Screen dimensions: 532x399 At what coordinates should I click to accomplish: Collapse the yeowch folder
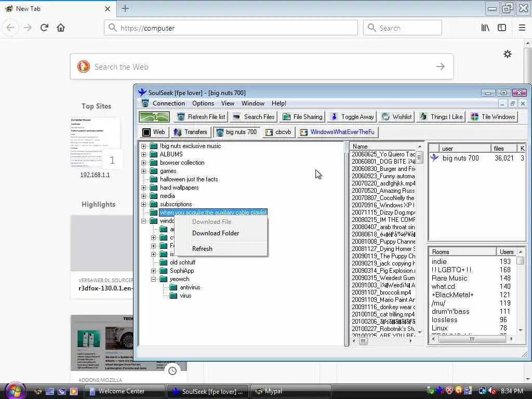[x=154, y=279]
